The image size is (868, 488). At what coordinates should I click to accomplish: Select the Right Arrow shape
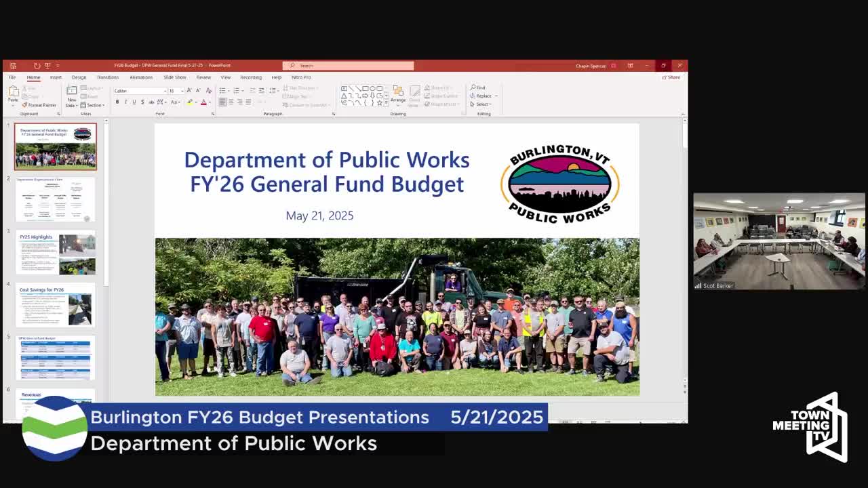coord(365,96)
